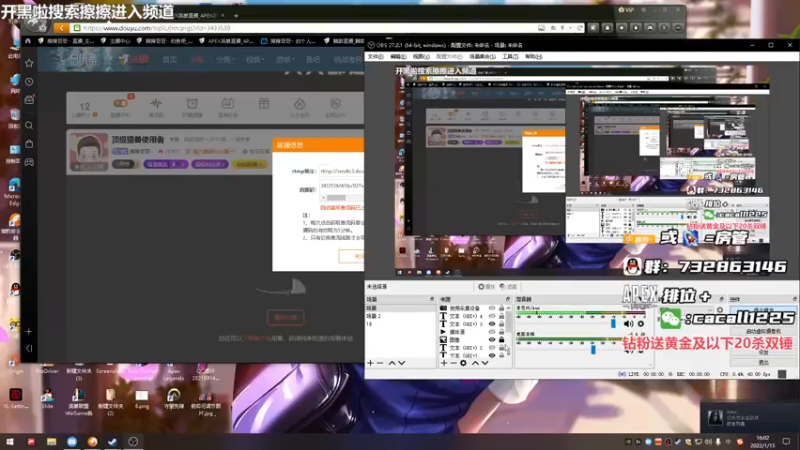800x450 pixels.
Task: Open source properties gear below the sources list
Action: [x=463, y=363]
